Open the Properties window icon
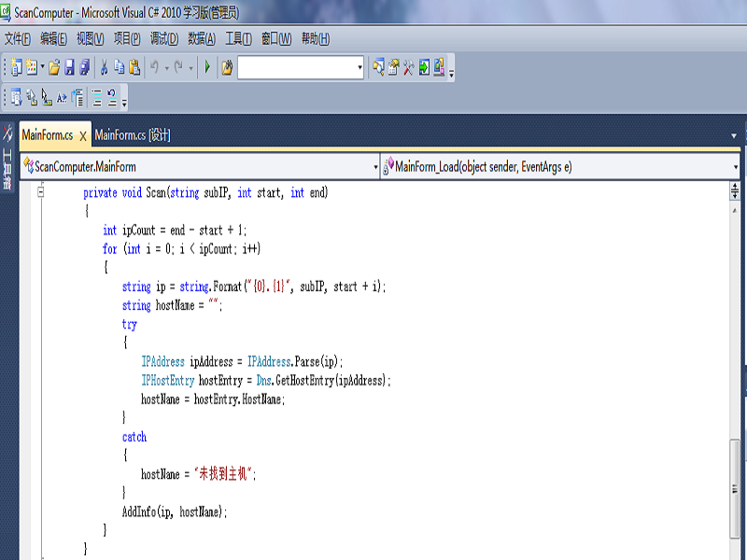Screen dimensions: 747x560 coord(393,67)
